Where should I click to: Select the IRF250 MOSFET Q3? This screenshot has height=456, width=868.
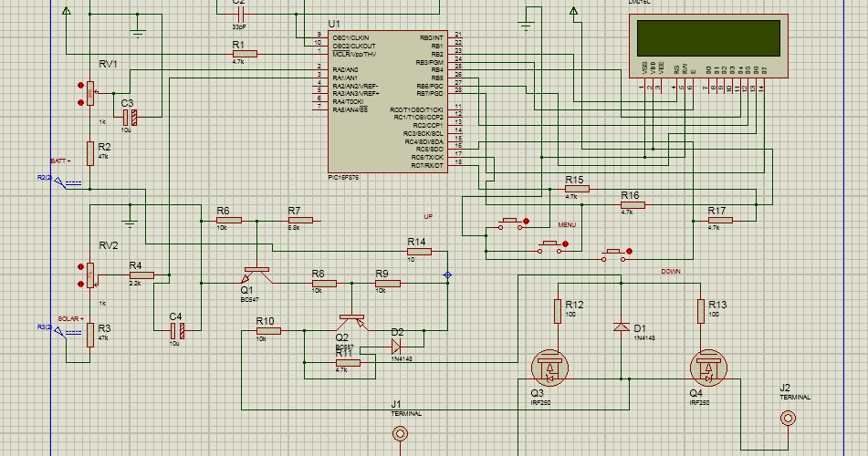pyautogui.click(x=549, y=368)
